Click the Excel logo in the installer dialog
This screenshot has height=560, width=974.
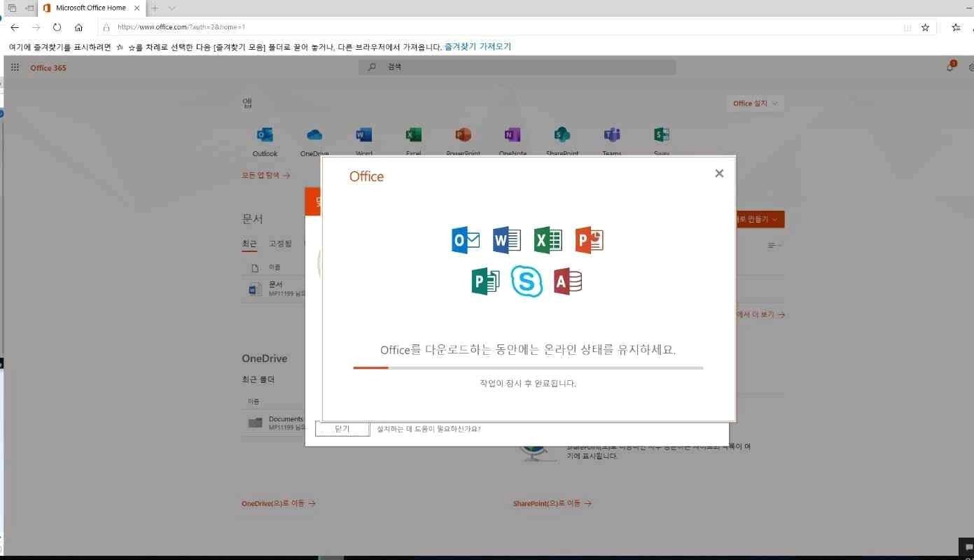[548, 240]
